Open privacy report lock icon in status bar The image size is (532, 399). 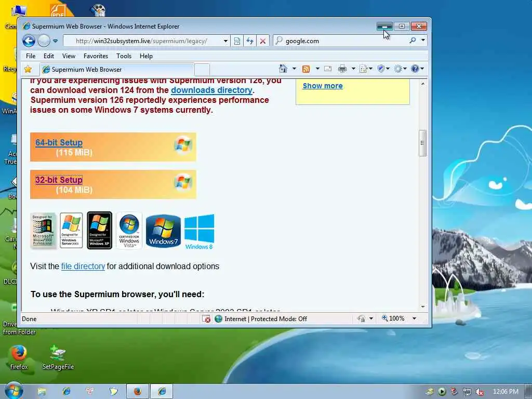(362, 318)
